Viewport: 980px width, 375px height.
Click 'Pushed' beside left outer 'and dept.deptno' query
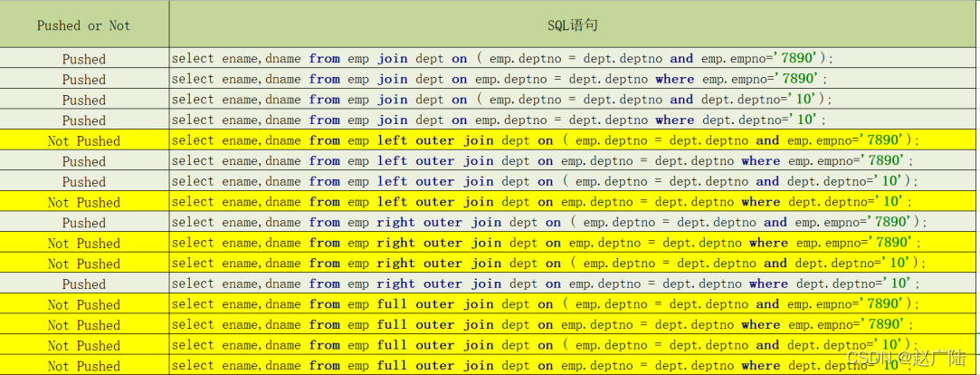point(84,182)
